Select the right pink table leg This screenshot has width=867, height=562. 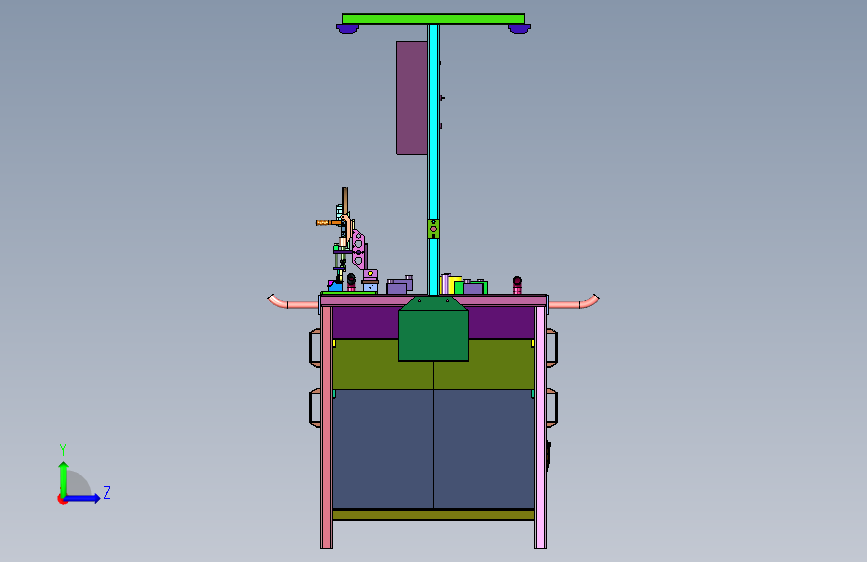[x=540, y=427]
